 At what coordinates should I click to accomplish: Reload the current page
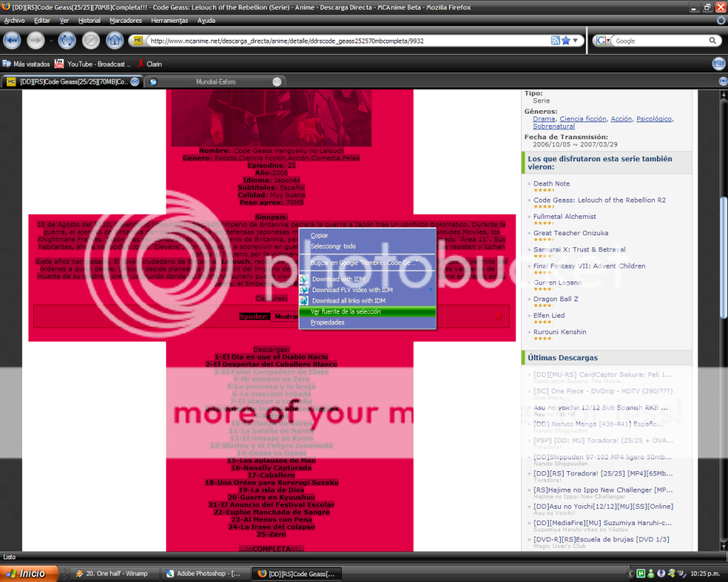tap(67, 41)
